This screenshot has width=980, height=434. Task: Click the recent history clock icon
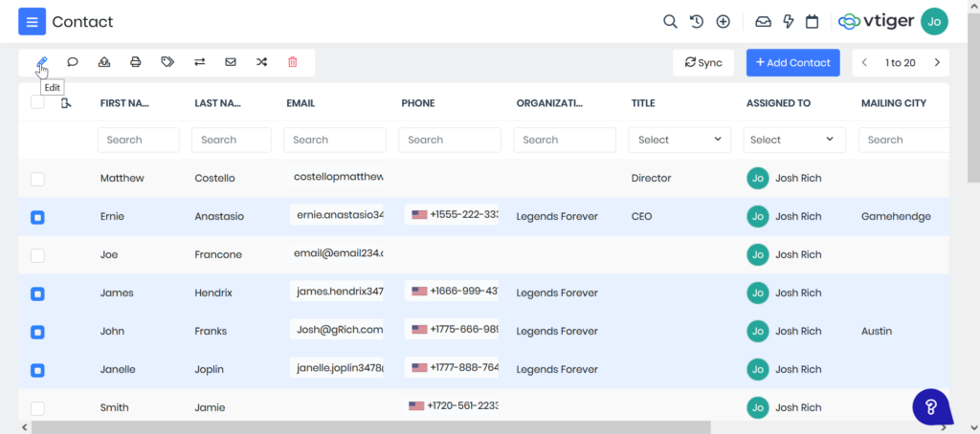pyautogui.click(x=697, y=21)
